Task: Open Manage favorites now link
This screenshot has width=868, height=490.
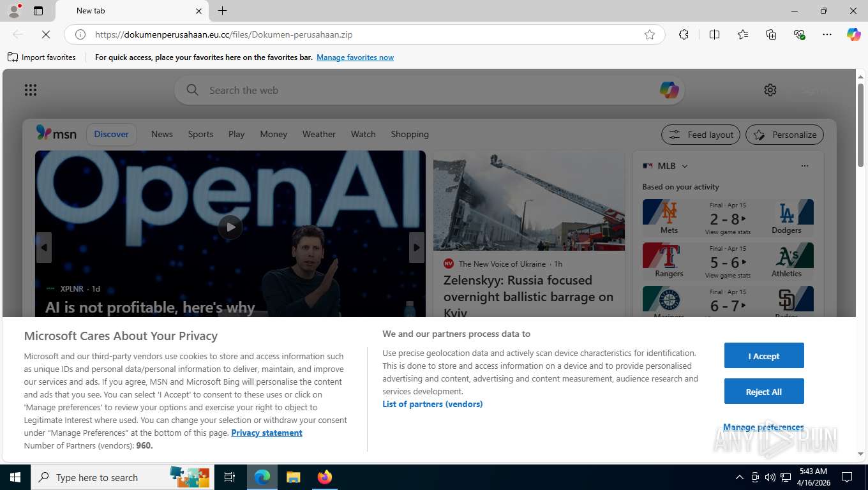Action: [355, 57]
